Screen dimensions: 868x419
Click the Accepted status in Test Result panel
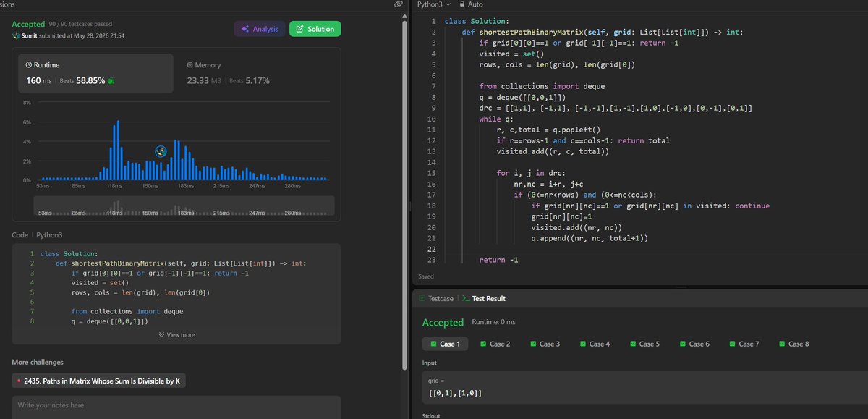(443, 322)
